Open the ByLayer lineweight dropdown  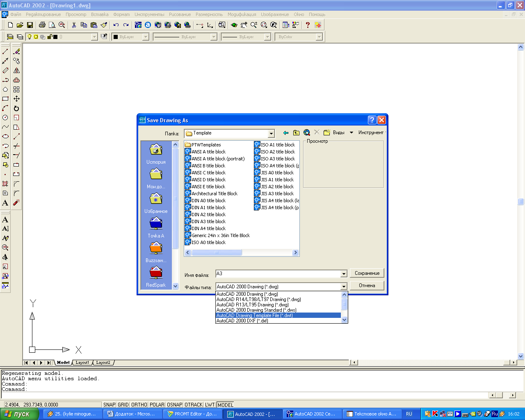coord(268,37)
